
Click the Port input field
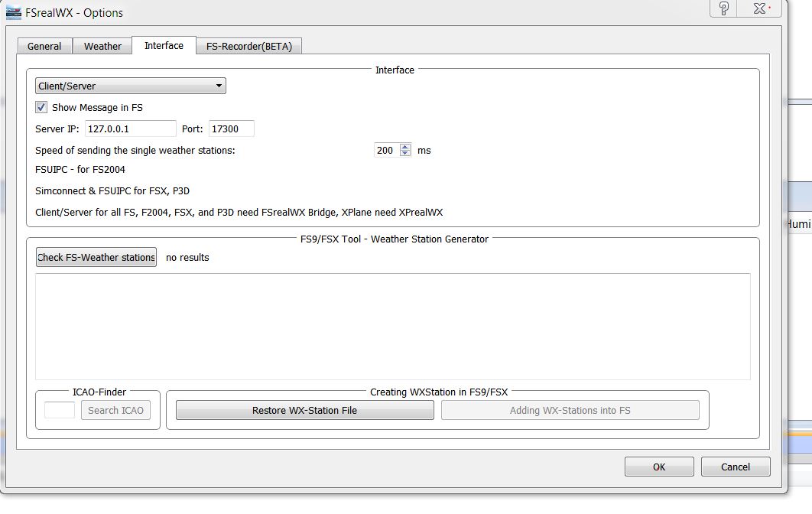232,128
